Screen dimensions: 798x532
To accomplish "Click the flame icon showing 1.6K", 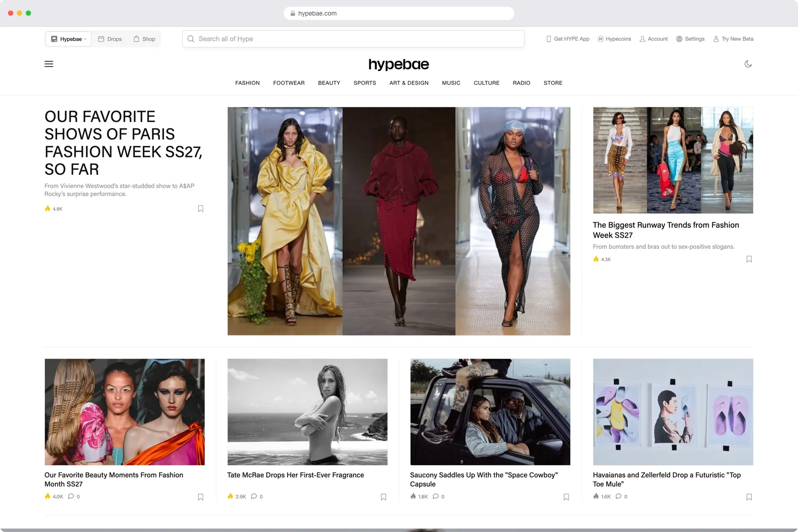I will tap(596, 496).
